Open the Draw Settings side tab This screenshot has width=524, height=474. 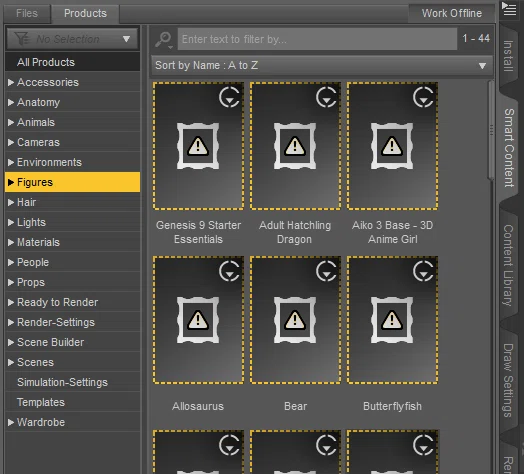click(x=508, y=380)
